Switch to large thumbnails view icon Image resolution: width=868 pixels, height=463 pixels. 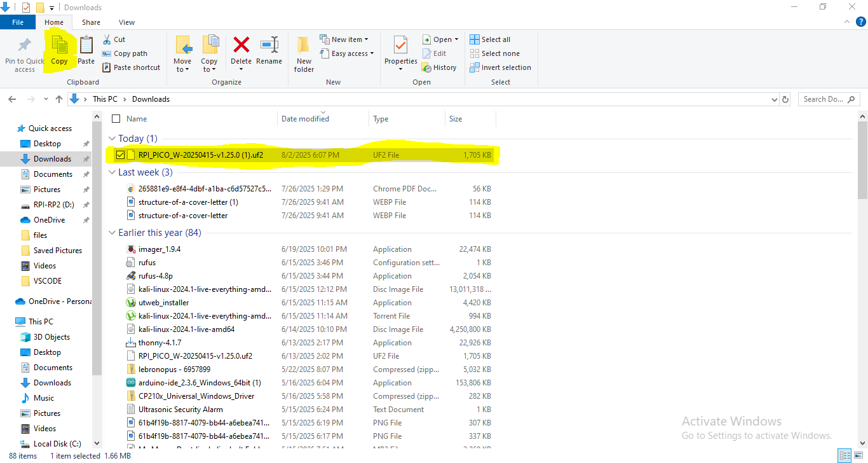coord(858,455)
